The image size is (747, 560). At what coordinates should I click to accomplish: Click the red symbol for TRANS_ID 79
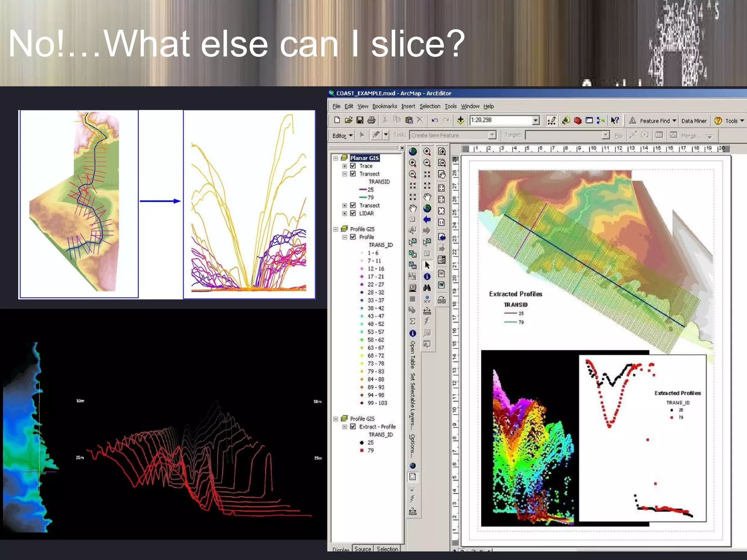(x=361, y=451)
